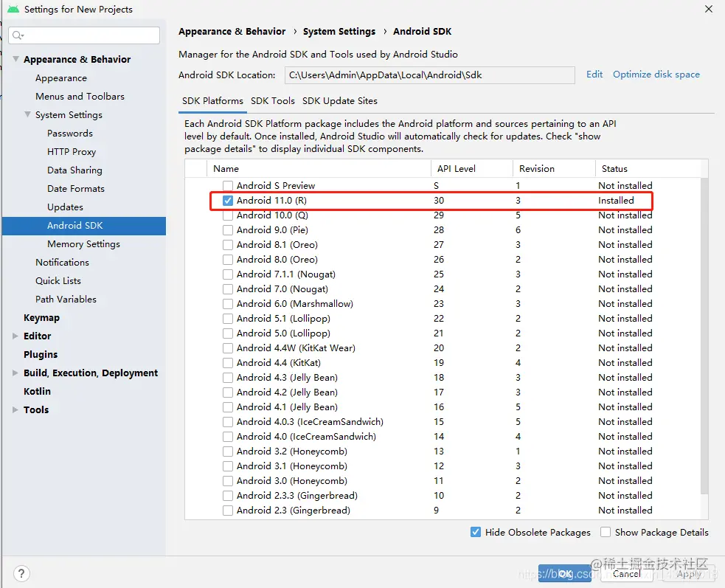Check the Android 4.4 (KitKat) checkbox
Screen dimensions: 725x588
pyautogui.click(x=227, y=363)
